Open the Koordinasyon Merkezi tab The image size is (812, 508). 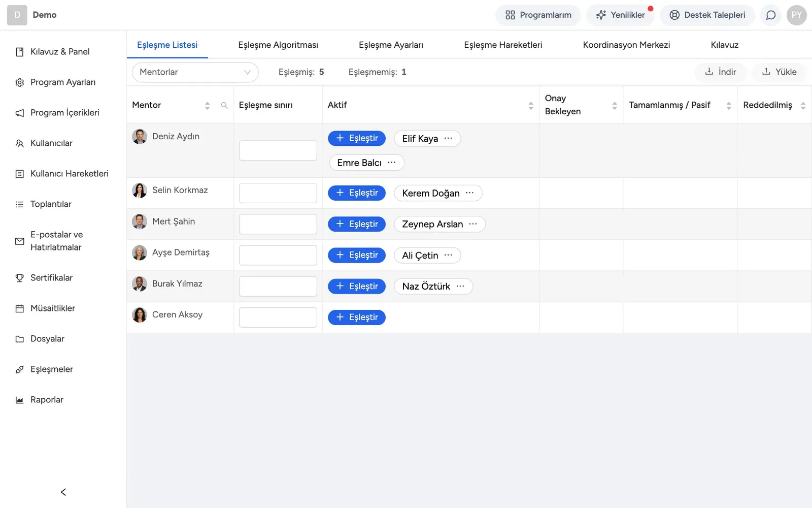click(626, 45)
